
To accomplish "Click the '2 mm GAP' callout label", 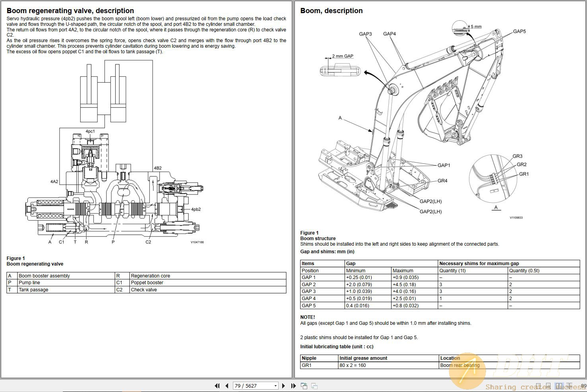I will coord(343,56).
